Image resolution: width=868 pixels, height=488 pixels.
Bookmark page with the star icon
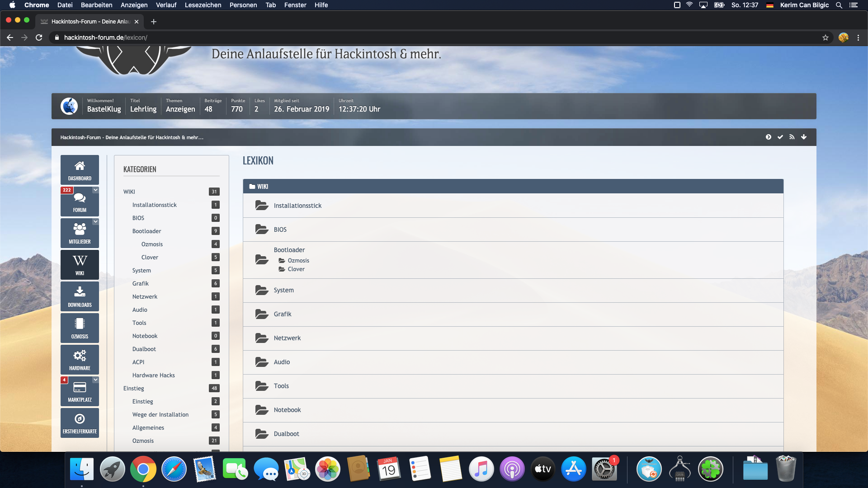tap(826, 38)
